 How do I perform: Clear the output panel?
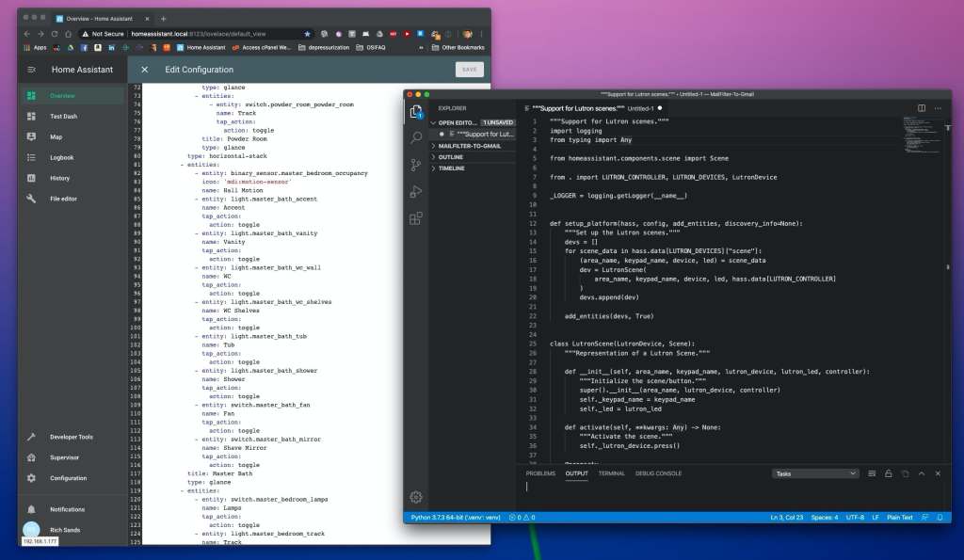point(873,473)
